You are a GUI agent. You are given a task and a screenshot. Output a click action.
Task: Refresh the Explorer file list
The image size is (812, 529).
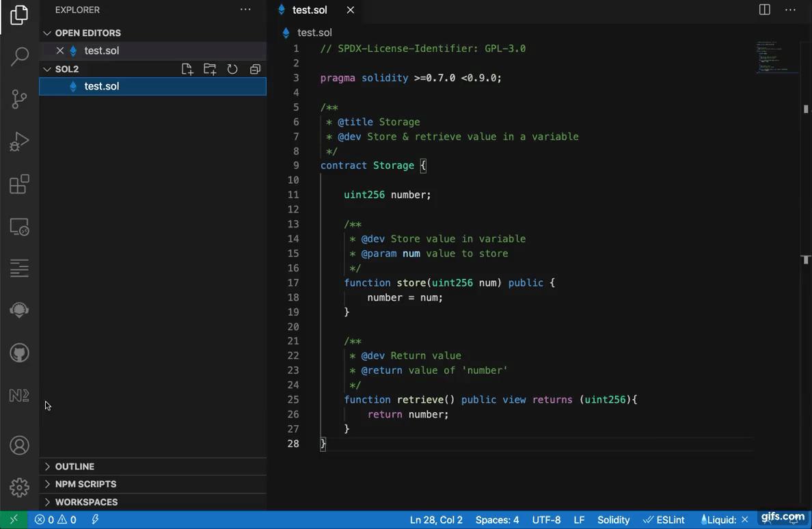pyautogui.click(x=232, y=69)
